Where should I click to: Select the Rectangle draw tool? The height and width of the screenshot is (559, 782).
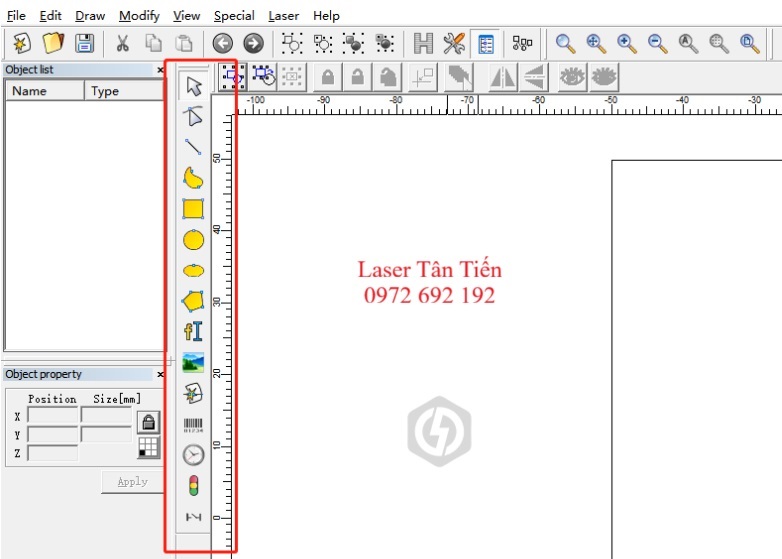[193, 209]
